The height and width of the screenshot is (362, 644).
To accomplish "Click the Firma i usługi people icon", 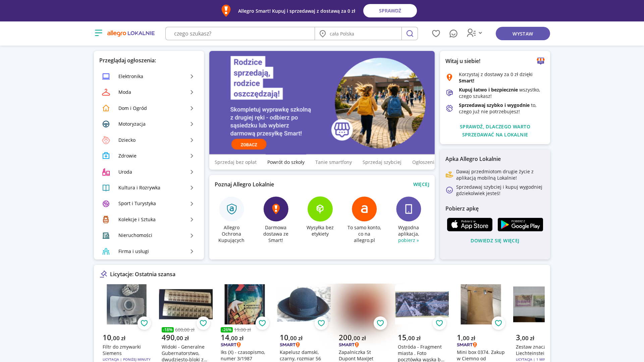I will pyautogui.click(x=106, y=251).
